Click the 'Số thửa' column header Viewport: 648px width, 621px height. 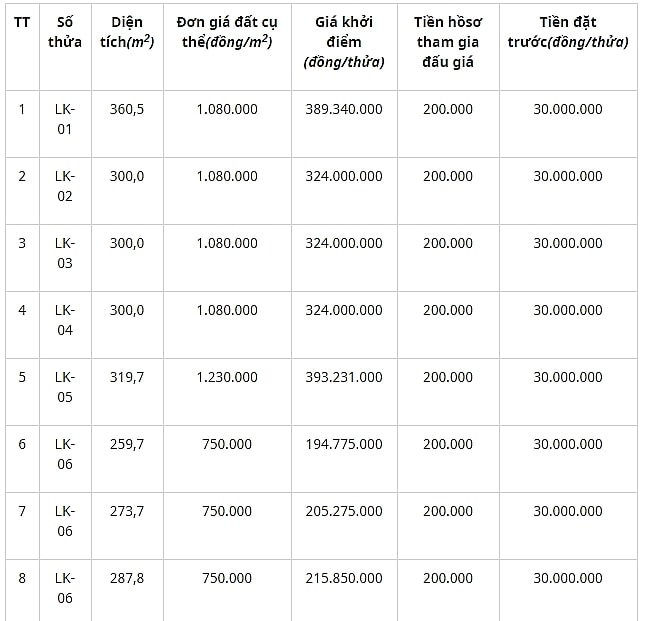click(x=65, y=32)
